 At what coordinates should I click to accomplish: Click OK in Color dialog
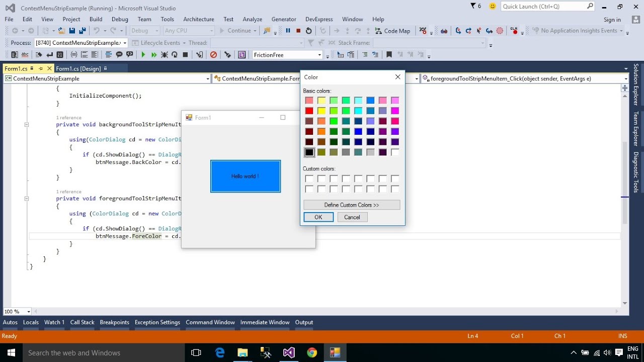(318, 217)
